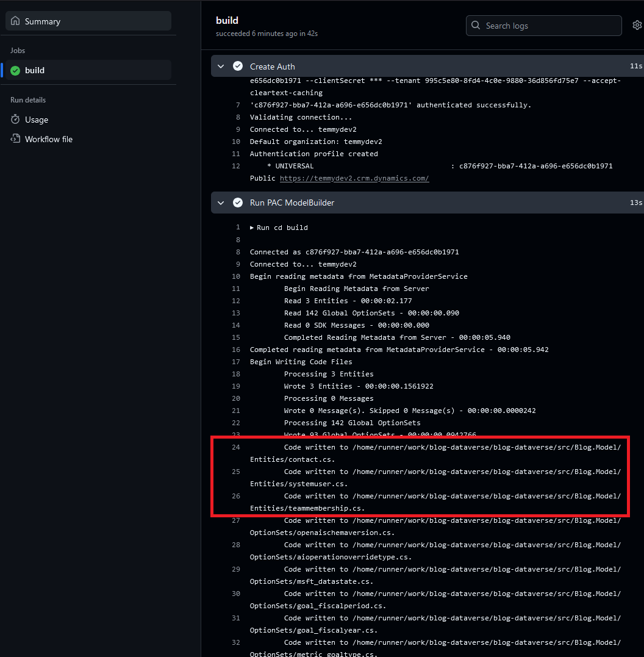
Task: Click 'Processing 0 Messages' log line
Action: [x=329, y=398]
